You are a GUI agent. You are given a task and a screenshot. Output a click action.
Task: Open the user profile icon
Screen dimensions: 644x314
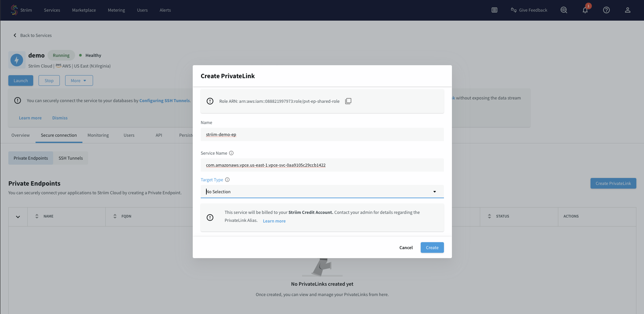(x=627, y=10)
